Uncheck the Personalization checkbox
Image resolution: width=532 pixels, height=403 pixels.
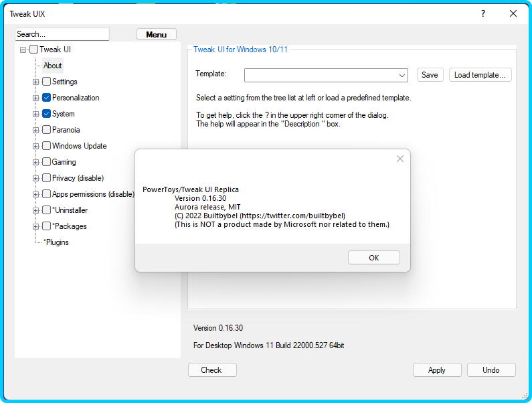46,98
